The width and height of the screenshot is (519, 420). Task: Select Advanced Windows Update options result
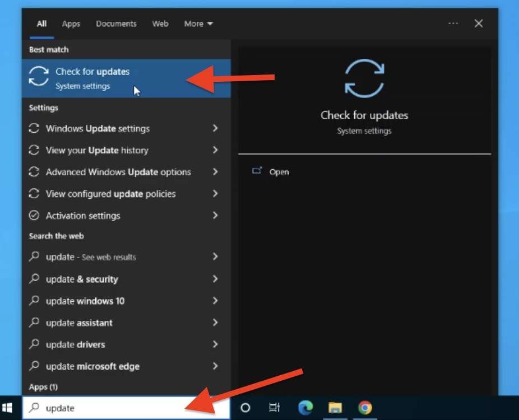tap(118, 172)
